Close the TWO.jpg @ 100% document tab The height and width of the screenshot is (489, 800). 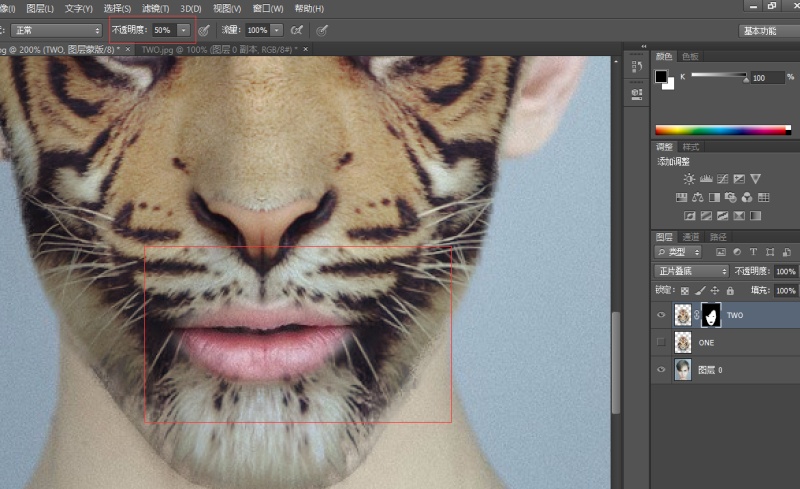click(x=306, y=49)
